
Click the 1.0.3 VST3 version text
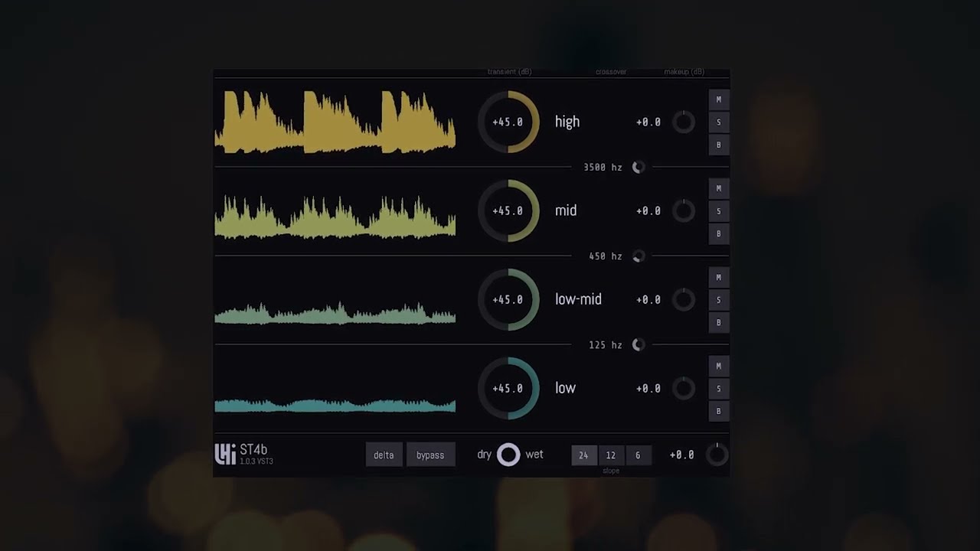point(256,461)
